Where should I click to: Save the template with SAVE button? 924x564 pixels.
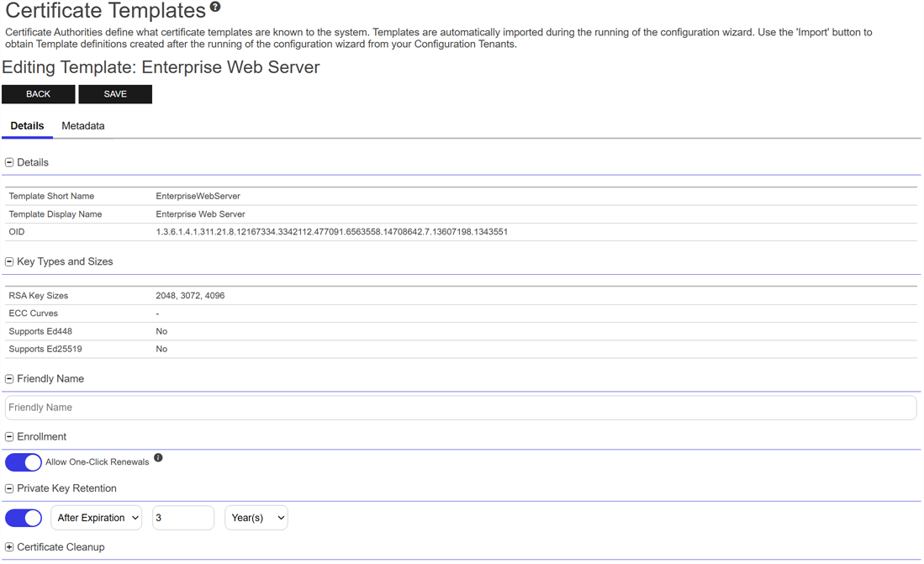(x=115, y=94)
